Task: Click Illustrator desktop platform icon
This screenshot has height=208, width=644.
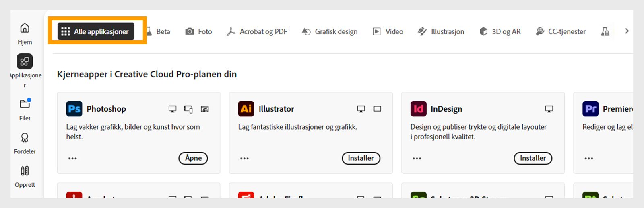Action: [x=361, y=109]
